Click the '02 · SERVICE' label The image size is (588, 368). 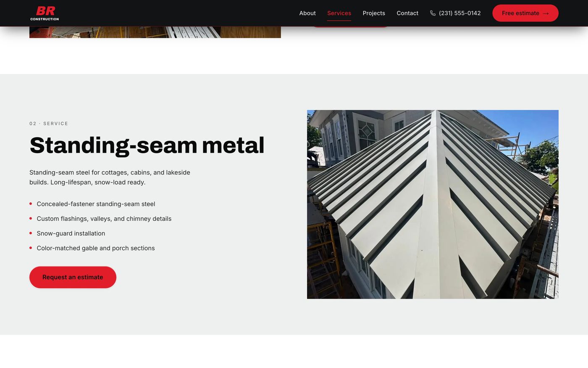49,124
